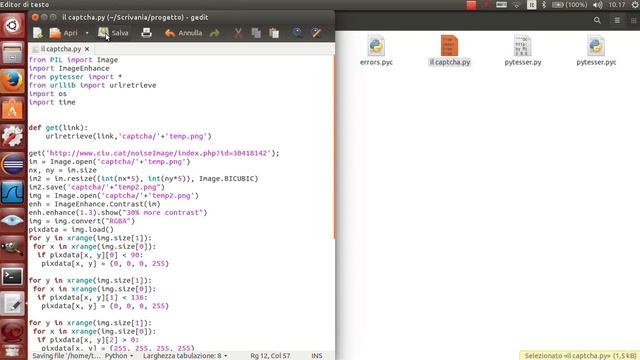The height and width of the screenshot is (360, 640).
Task: Select pytesser.pyc file in file manager
Action: [596, 51]
